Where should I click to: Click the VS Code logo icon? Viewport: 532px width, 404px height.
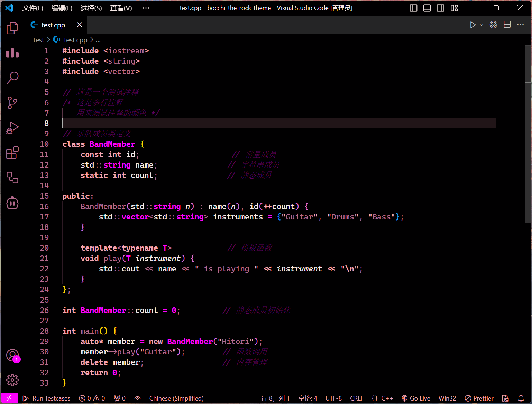9,8
